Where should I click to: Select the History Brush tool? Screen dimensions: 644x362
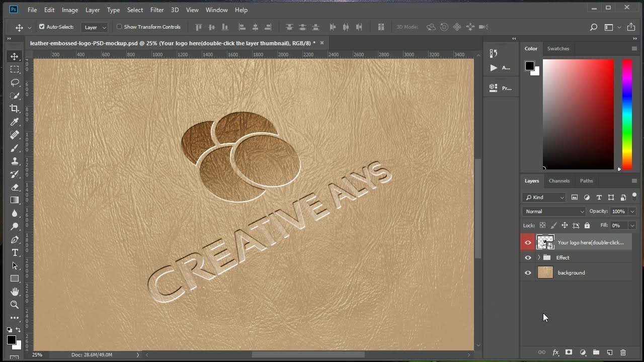15,174
